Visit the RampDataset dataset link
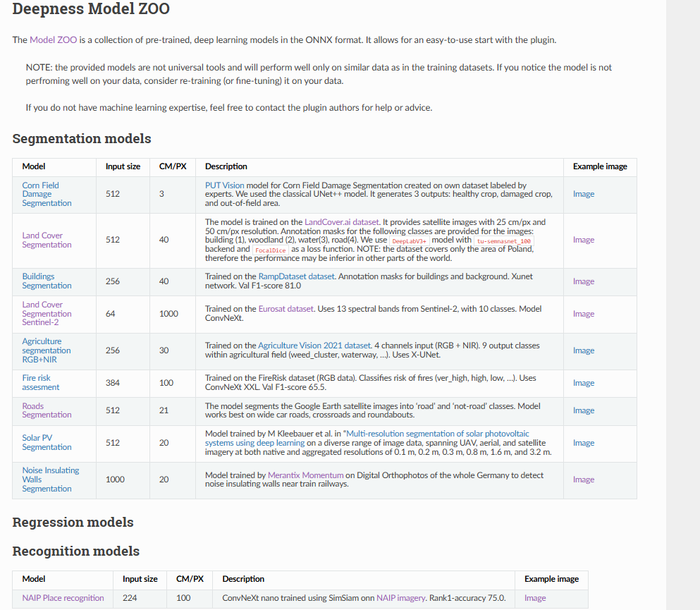Screen dimensions: 700x610 coord(297,276)
